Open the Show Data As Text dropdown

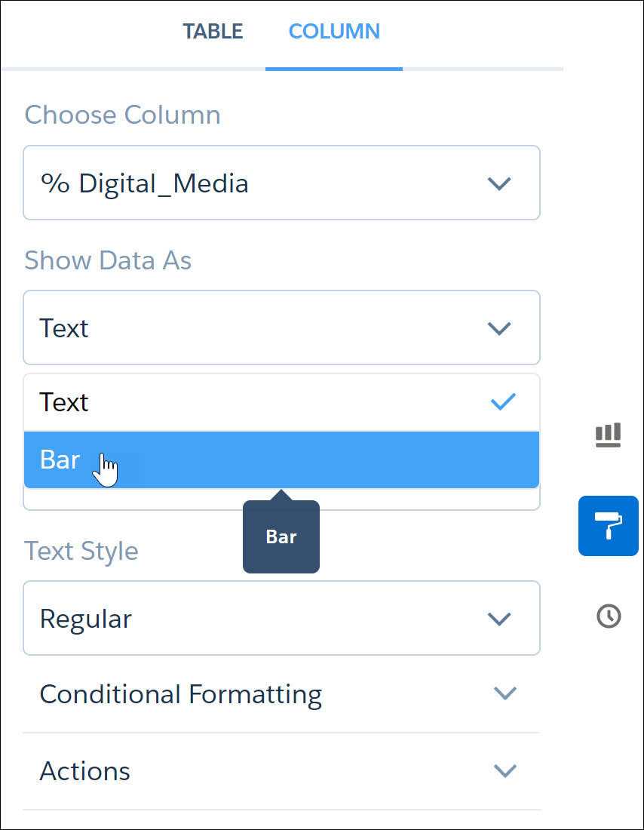click(281, 327)
